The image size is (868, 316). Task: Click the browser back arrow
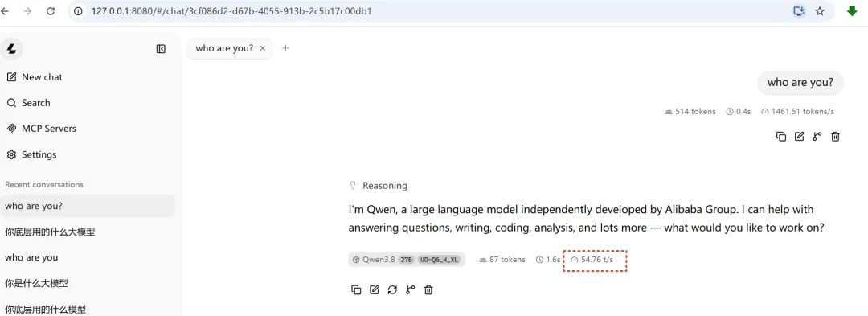coord(5,11)
